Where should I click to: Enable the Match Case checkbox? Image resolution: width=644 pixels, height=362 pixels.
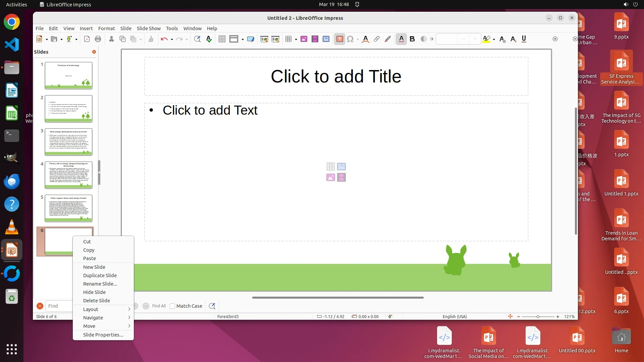[x=172, y=306]
